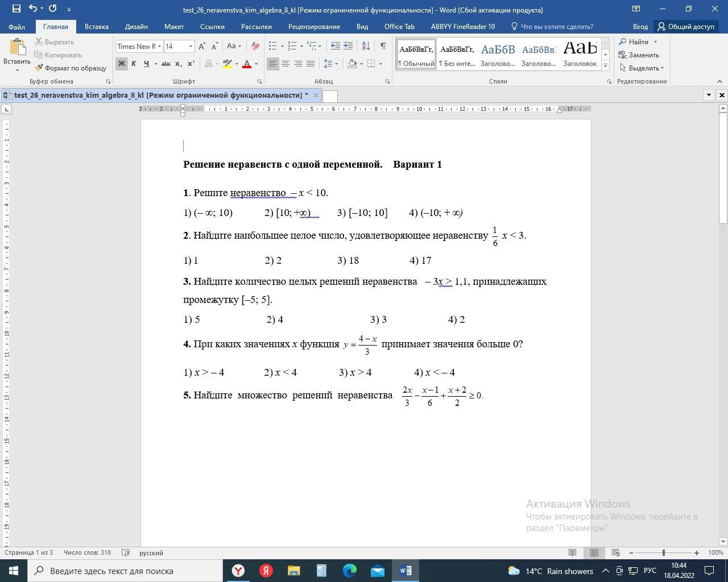The image size is (728, 582).
Task: Switch to the Макет ribbon tab
Action: pos(174,27)
